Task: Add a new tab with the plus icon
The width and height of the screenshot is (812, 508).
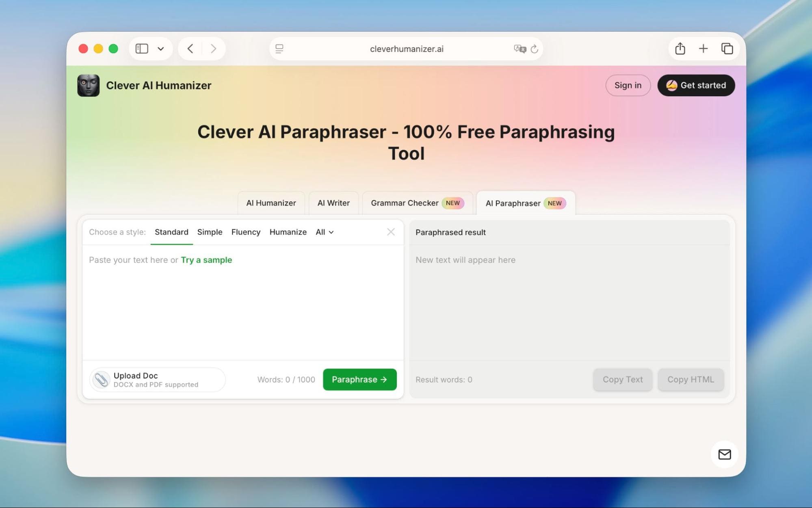Action: pos(703,49)
